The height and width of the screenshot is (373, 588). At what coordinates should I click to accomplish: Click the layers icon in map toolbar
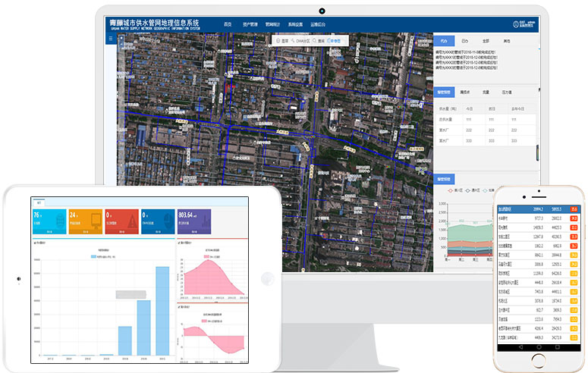point(278,41)
